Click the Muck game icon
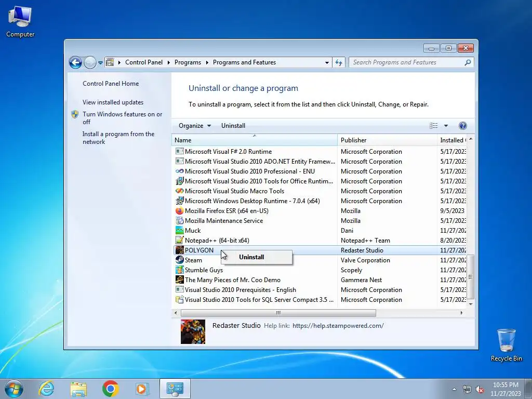The height and width of the screenshot is (399, 532). click(x=179, y=231)
